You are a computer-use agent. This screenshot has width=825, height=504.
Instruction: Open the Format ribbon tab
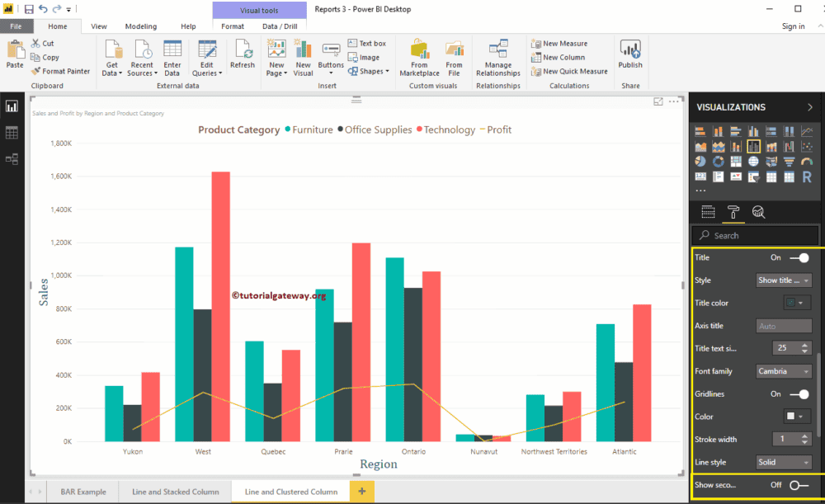(x=233, y=26)
